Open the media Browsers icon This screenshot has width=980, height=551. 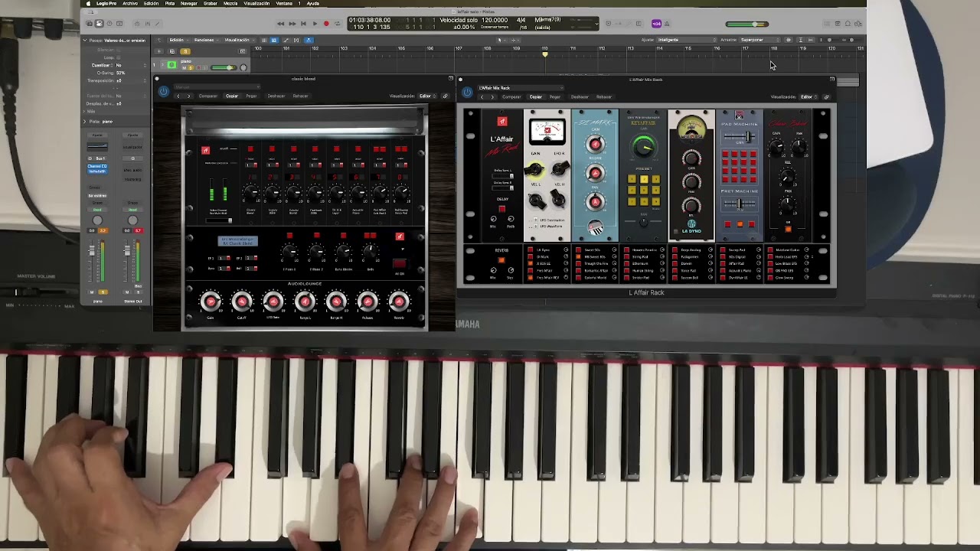pos(857,24)
